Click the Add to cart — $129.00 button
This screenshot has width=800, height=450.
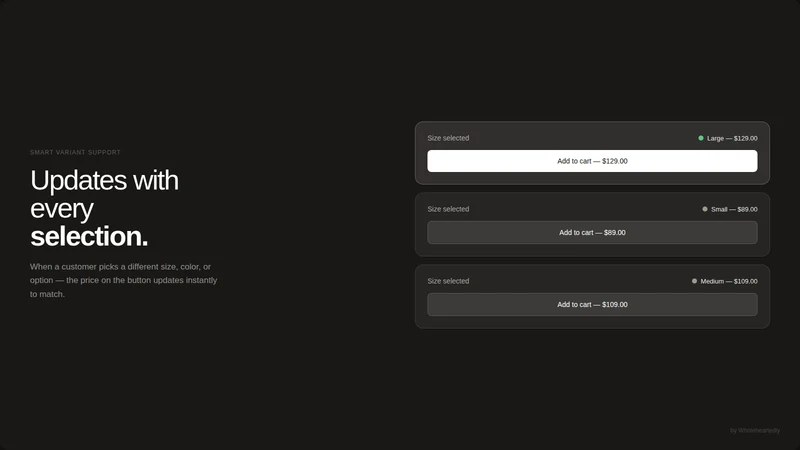coord(592,161)
